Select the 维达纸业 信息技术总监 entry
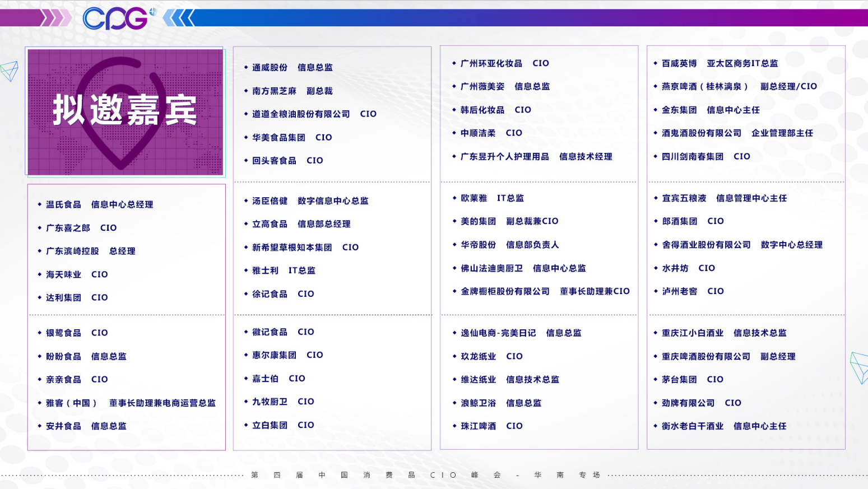Screen dimensions: 868x489 (x=510, y=379)
